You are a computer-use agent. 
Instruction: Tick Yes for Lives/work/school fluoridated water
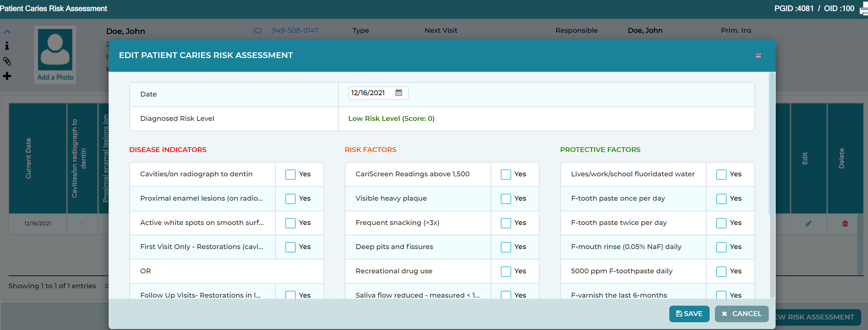(x=721, y=174)
